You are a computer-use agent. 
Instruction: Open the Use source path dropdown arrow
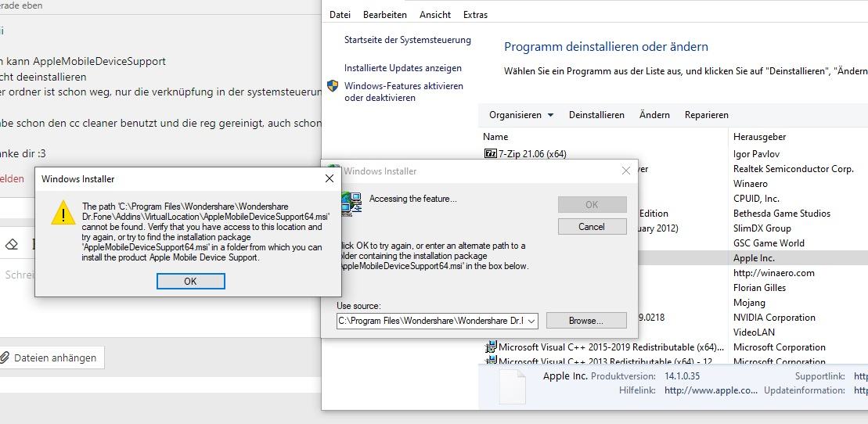tap(531, 321)
